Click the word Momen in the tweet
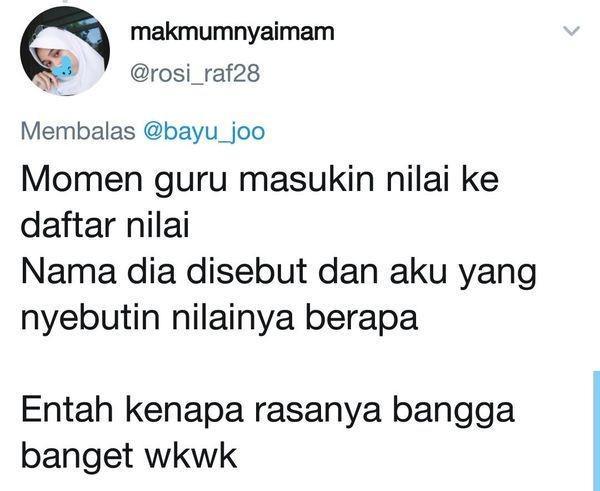600x491 pixels. [82, 179]
